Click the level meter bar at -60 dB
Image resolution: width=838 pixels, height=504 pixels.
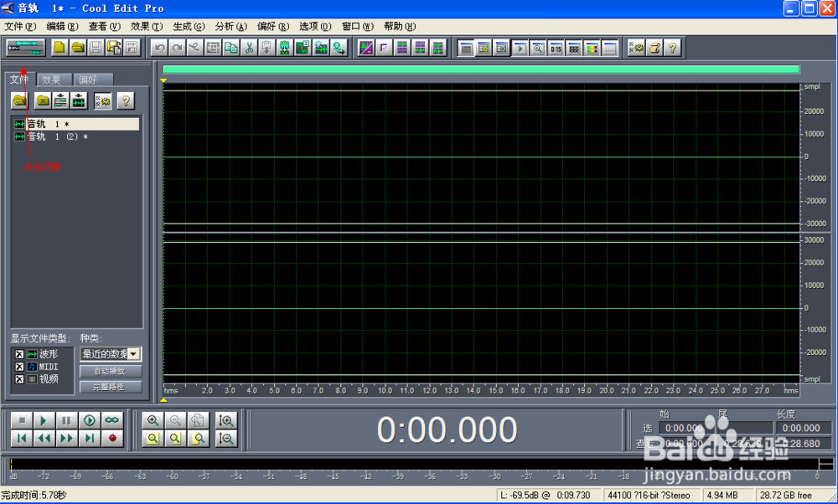coord(172,464)
